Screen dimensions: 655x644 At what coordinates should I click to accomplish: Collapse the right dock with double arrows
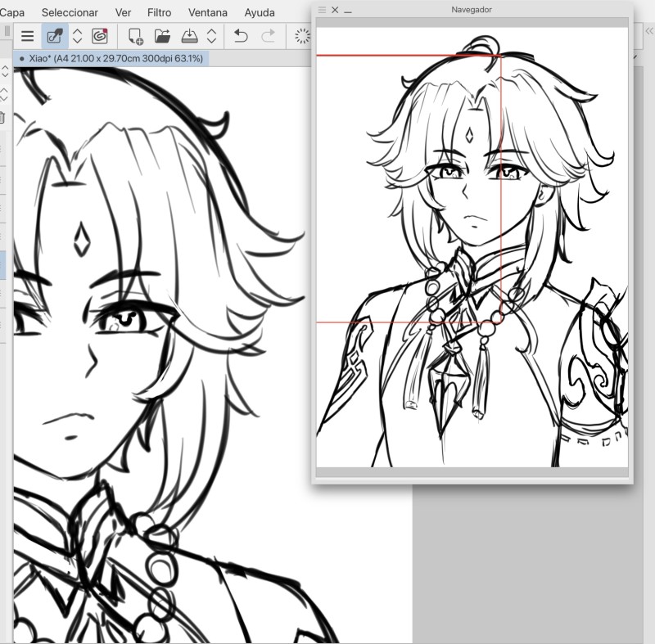649,31
